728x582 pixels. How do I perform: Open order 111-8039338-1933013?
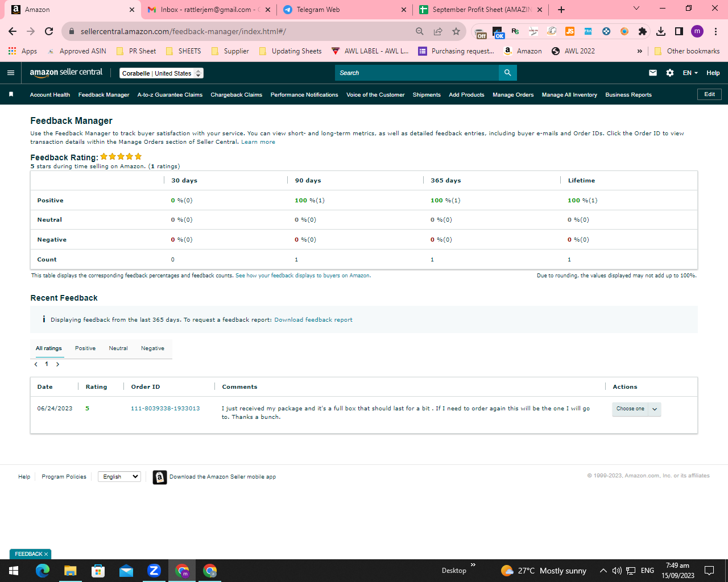click(166, 409)
